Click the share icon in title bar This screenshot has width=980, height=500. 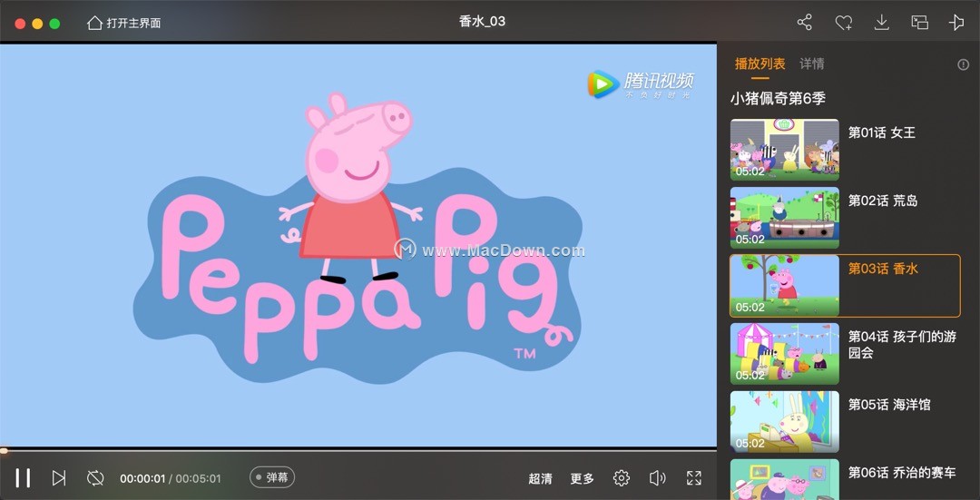coord(804,23)
